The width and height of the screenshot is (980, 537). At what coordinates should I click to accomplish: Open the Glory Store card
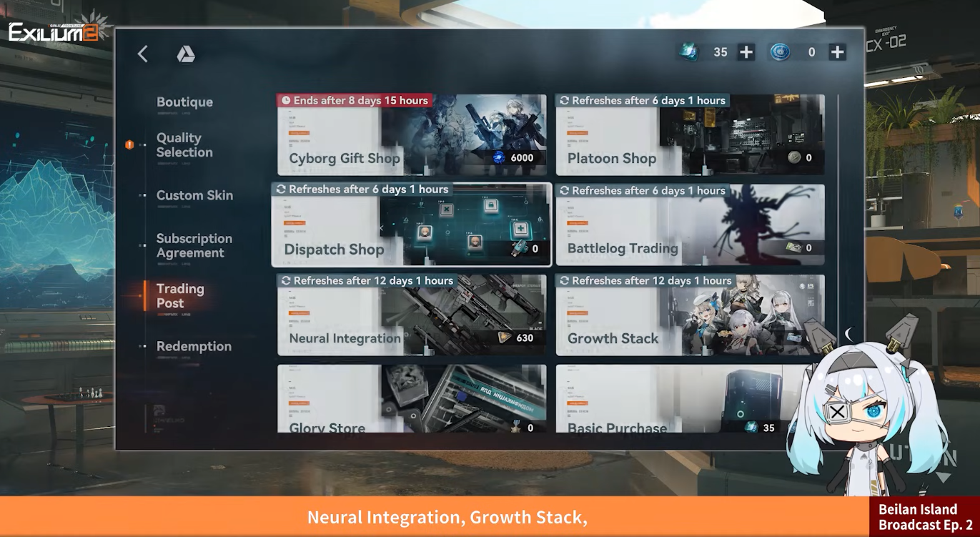412,399
